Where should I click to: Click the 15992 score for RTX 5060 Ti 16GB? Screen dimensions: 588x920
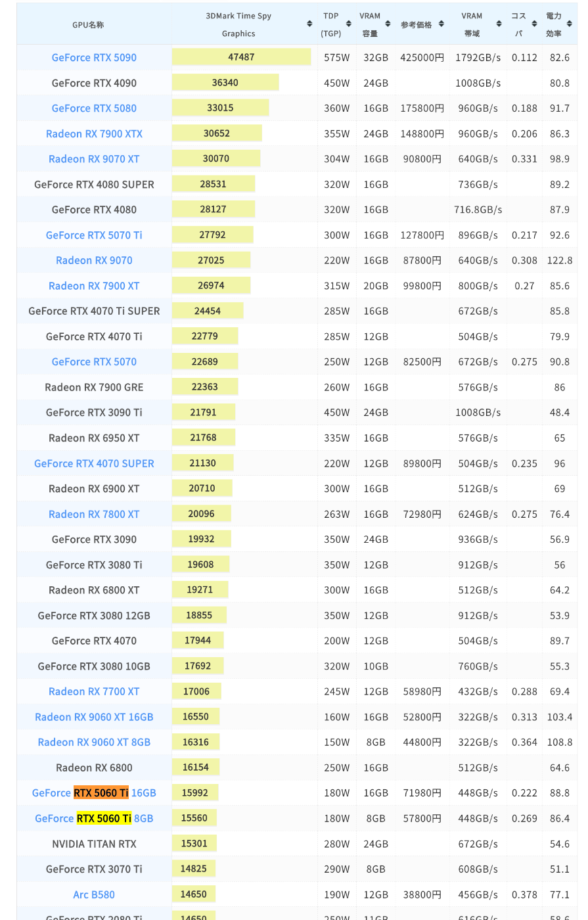click(195, 793)
